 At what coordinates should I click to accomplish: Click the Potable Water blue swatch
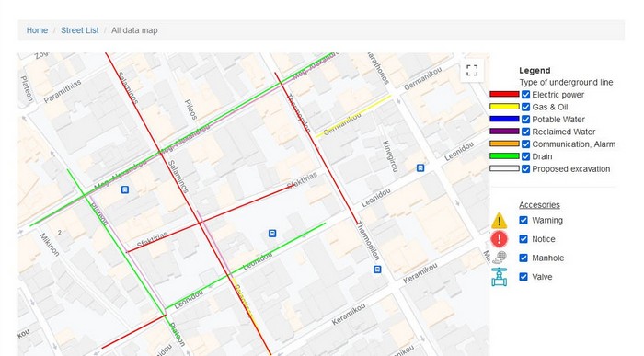point(504,119)
